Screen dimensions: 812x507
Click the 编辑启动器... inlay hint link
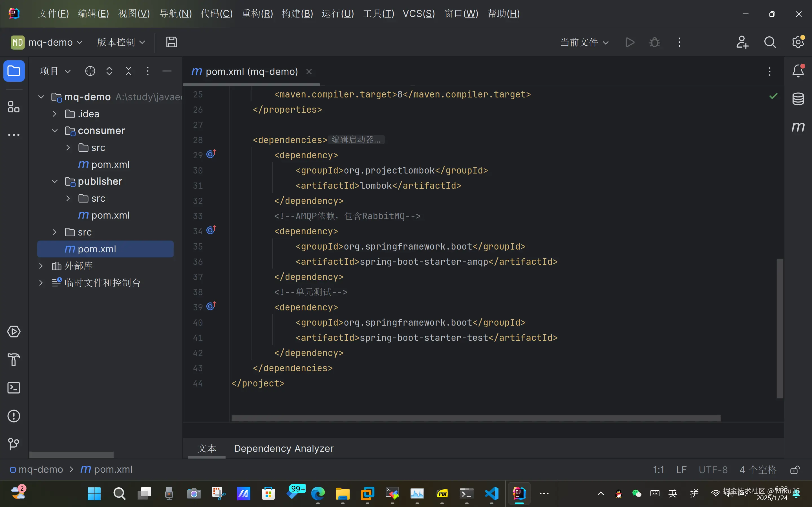356,140
